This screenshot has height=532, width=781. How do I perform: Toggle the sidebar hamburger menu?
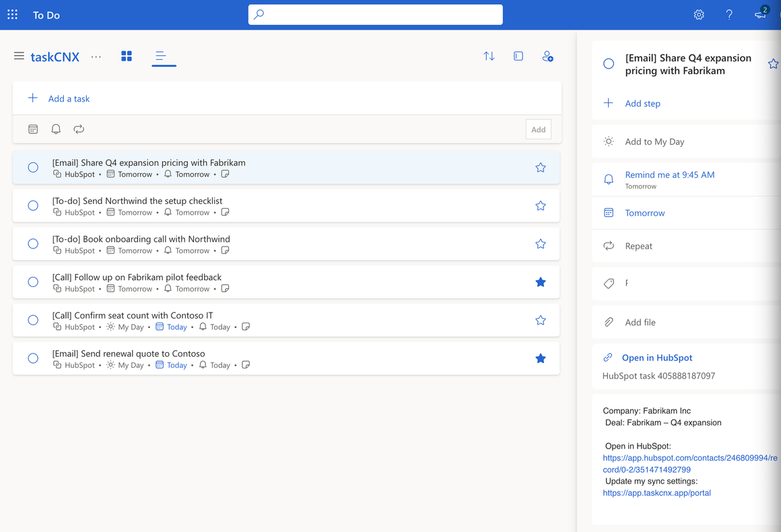(19, 56)
